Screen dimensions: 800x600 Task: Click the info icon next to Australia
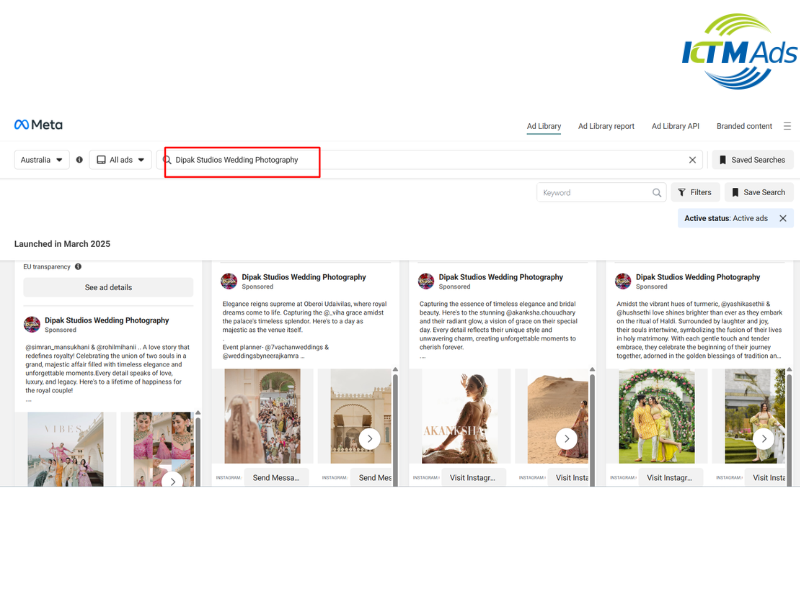pos(79,160)
